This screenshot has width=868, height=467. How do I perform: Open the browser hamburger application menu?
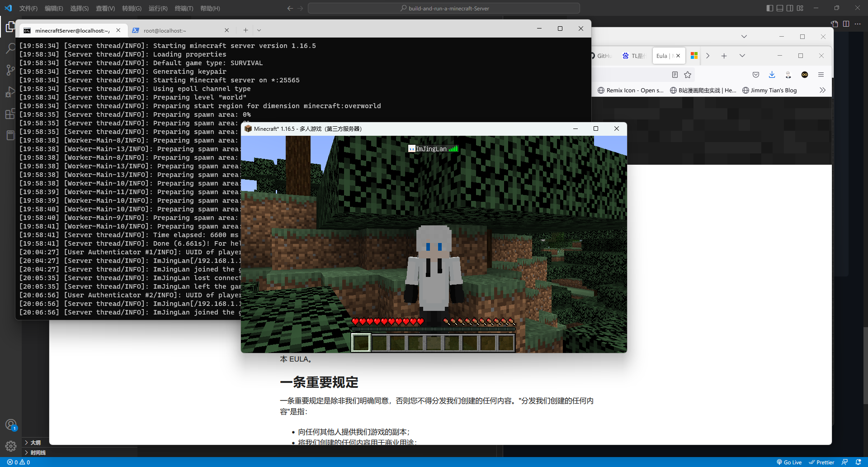(x=821, y=75)
